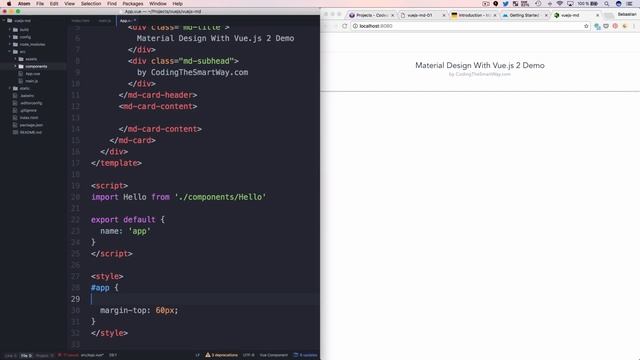Image resolution: width=640 pixels, height=360 pixels.
Task: Expand the static folder
Action: click(10, 89)
